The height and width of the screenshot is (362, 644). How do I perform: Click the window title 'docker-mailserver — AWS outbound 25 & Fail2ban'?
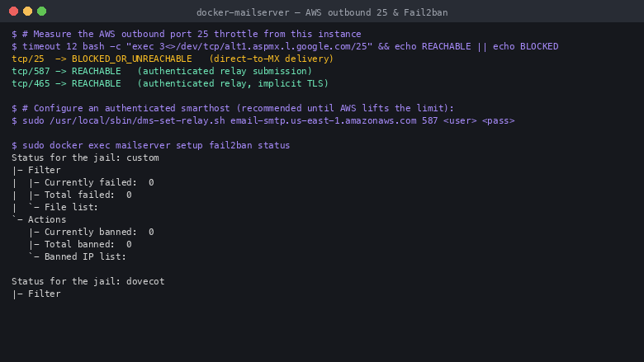tap(322, 12)
